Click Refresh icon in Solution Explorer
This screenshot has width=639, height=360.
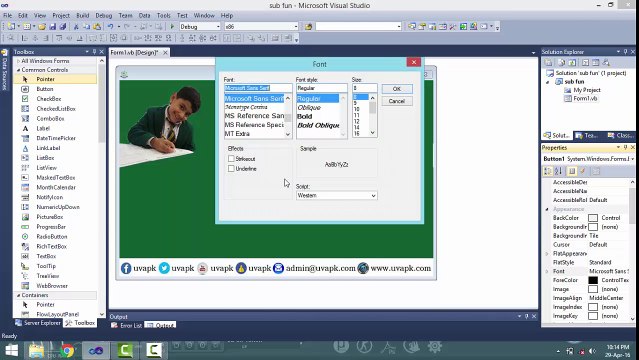[x=572, y=62]
